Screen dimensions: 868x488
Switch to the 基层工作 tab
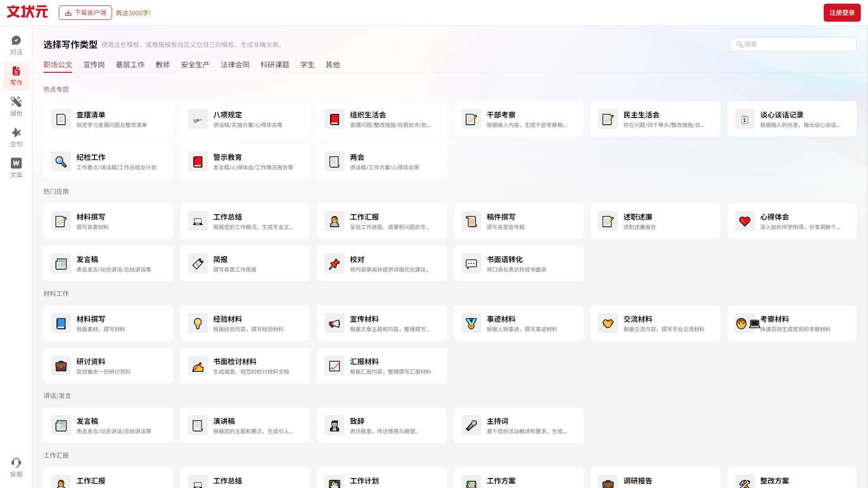click(x=130, y=65)
